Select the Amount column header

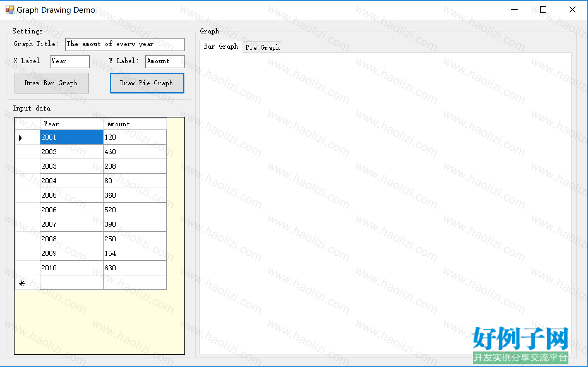(135, 124)
